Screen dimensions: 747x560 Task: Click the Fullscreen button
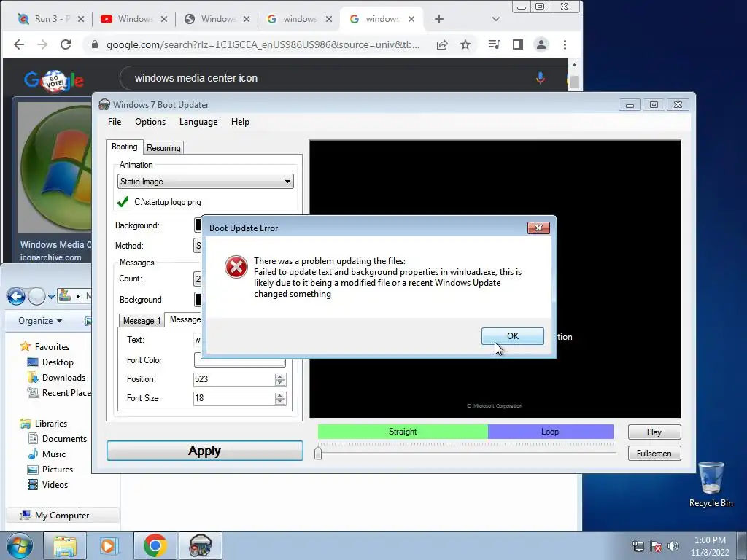tap(654, 454)
